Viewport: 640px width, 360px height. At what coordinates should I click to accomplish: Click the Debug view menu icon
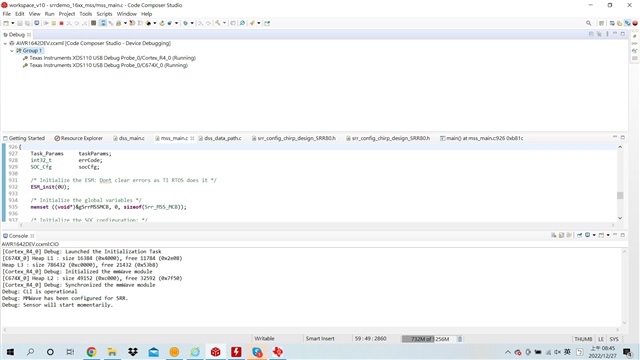coord(607,34)
